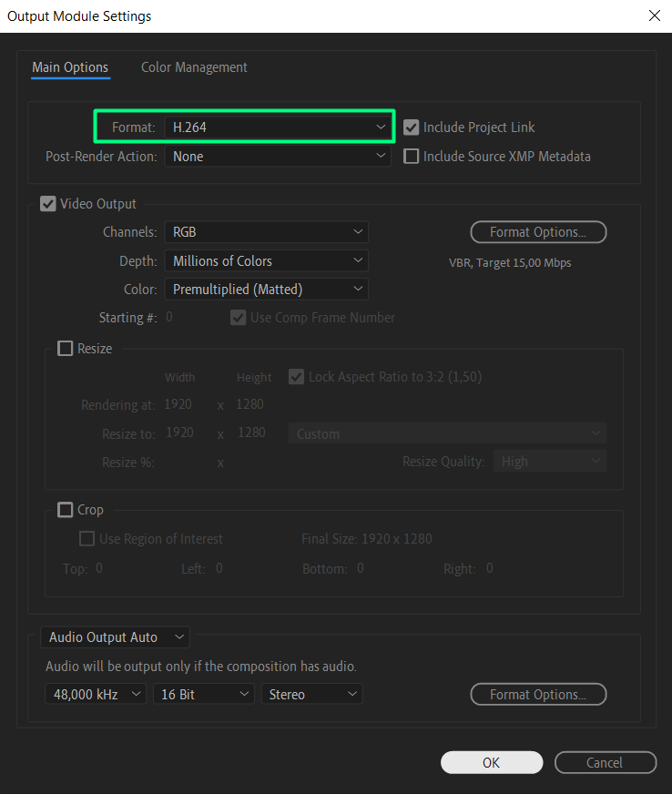Open the Color dropdown Premultiplied (Matted)
This screenshot has width=672, height=794.
point(266,290)
